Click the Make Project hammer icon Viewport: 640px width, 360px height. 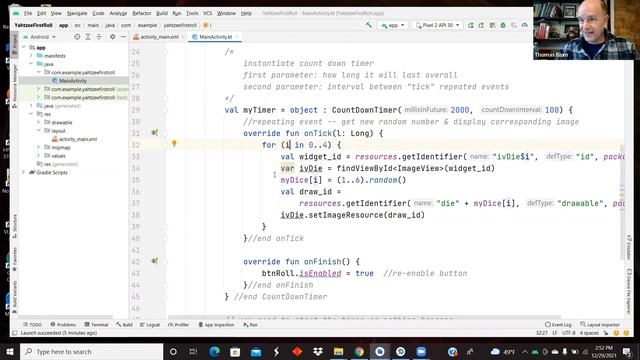point(369,25)
